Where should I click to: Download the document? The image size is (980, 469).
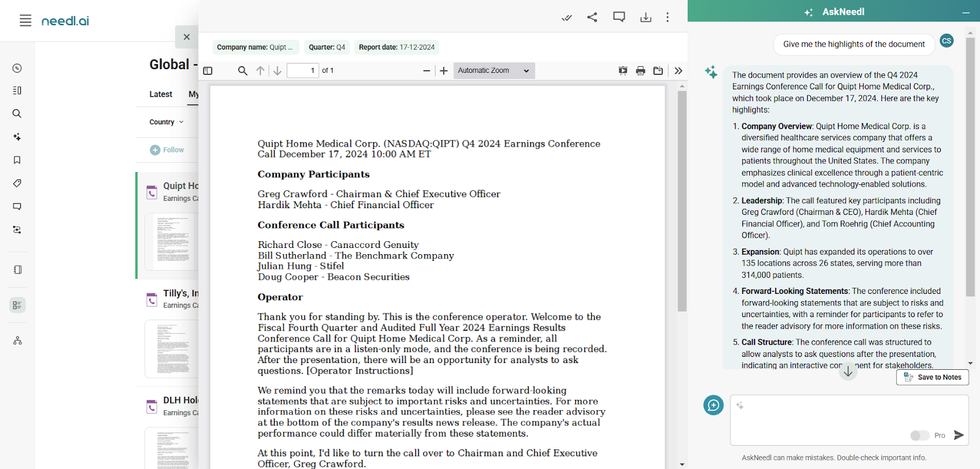[646, 17]
